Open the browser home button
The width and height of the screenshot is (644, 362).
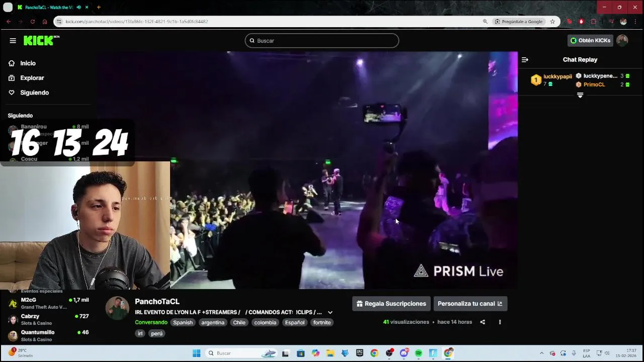[45, 22]
